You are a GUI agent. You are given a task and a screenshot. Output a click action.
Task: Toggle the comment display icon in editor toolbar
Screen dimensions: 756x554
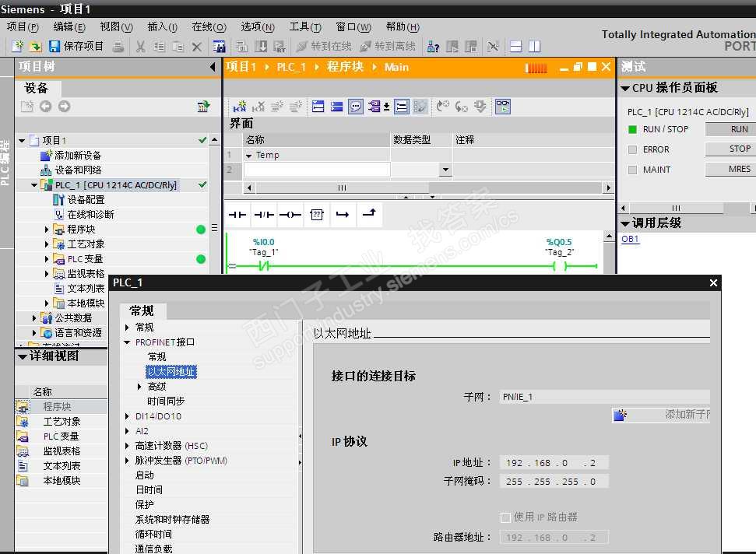pos(356,106)
